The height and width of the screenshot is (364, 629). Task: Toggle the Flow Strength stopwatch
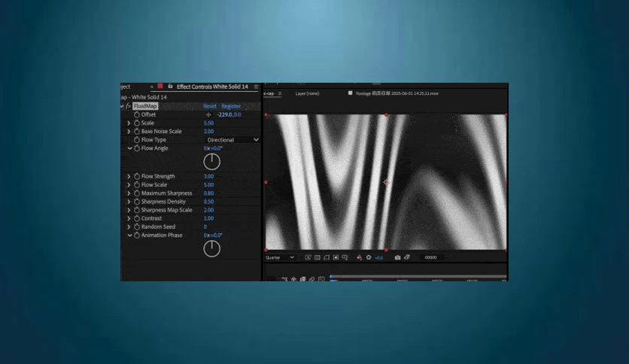pyautogui.click(x=137, y=177)
